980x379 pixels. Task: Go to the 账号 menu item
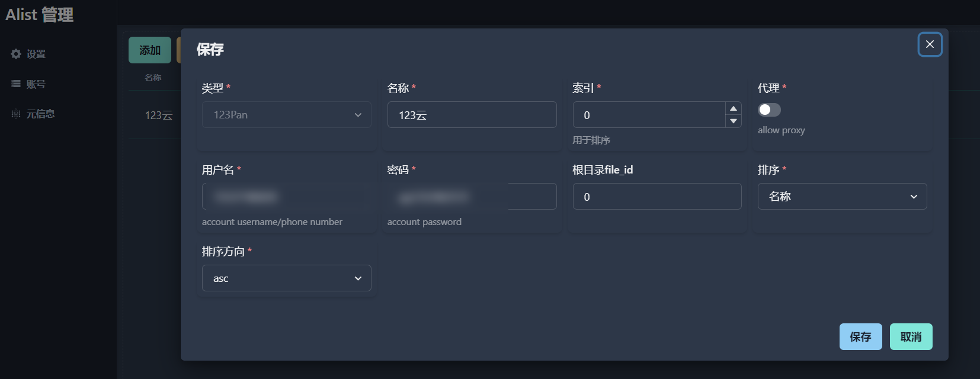[36, 84]
